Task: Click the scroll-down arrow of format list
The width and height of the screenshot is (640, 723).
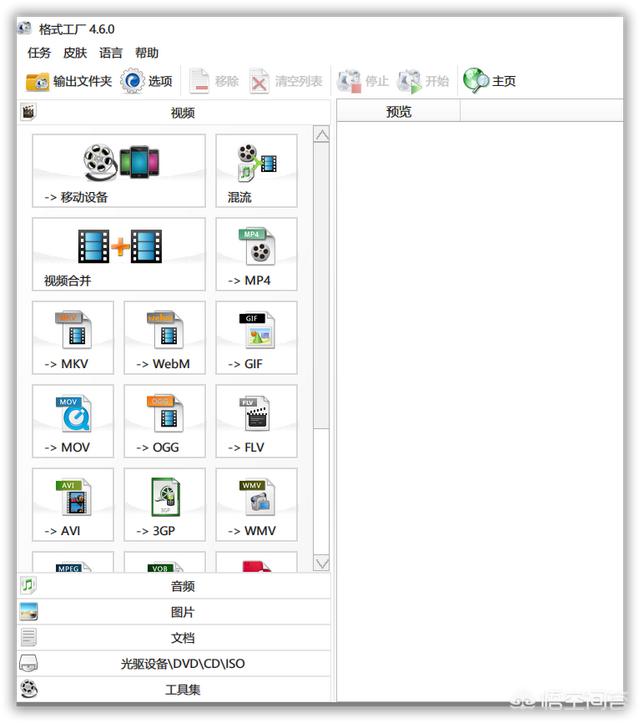Action: point(322,563)
